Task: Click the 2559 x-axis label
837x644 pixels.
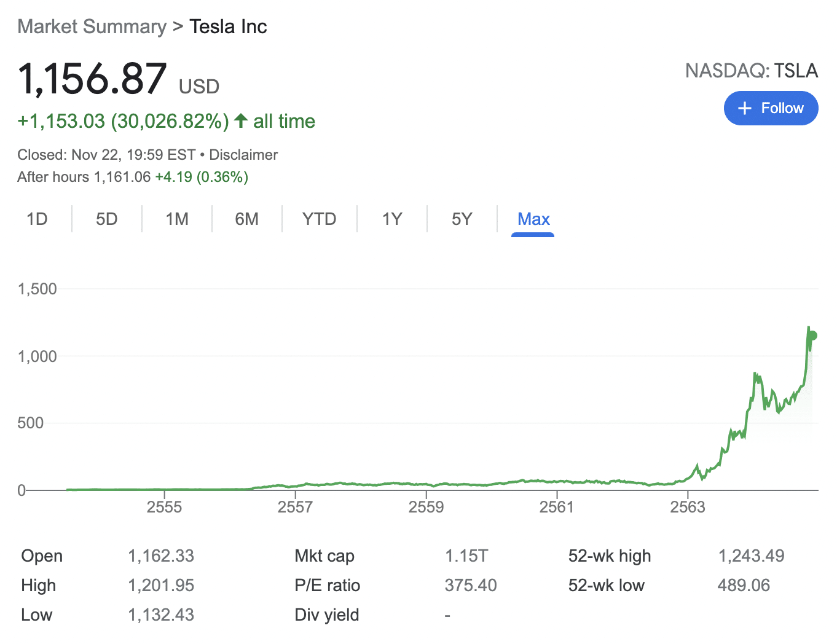Action: 426,507
